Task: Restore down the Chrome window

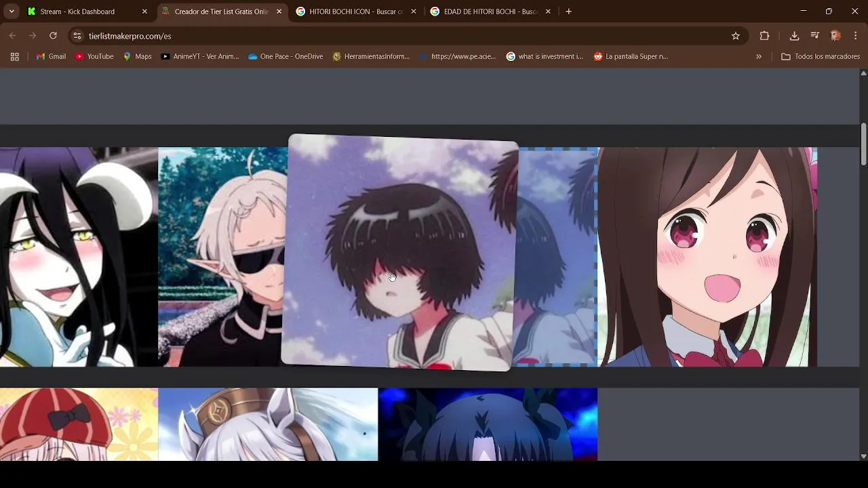Action: point(829,12)
